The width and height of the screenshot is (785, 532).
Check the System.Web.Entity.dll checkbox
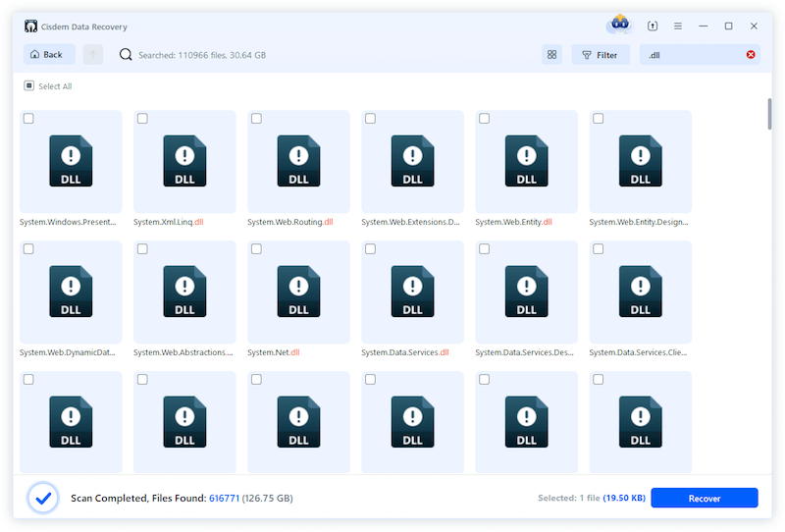tap(484, 119)
